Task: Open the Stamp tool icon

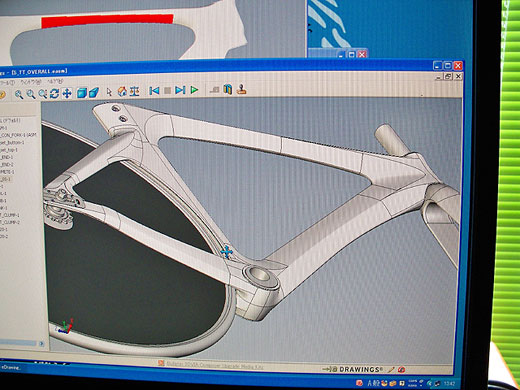Action: click(x=242, y=89)
